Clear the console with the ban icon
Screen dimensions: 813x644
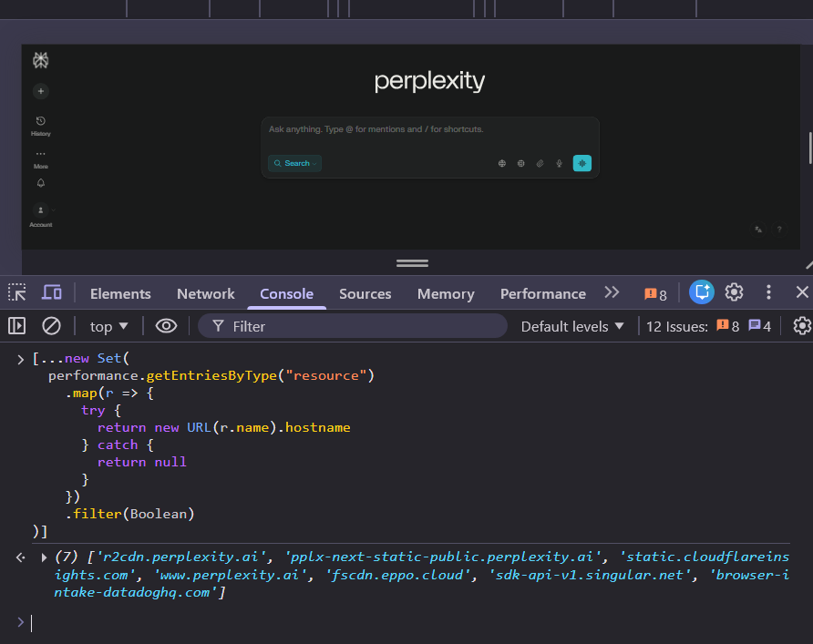click(x=52, y=326)
